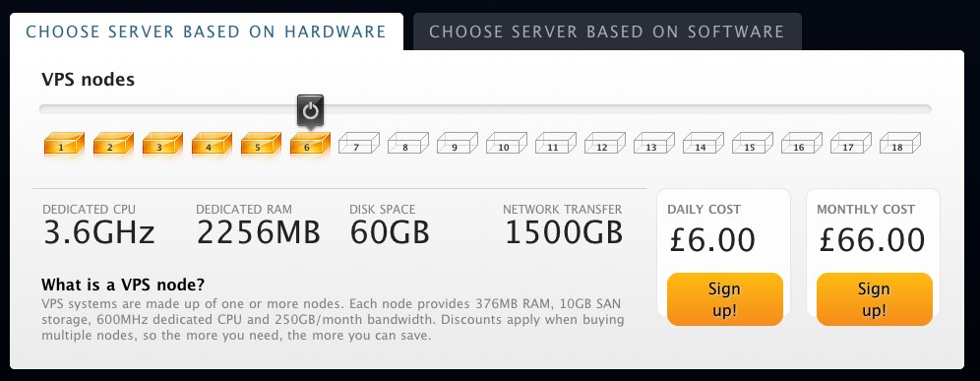Screen dimensions: 980x381
Task: Select VPS node box number 1
Action: click(x=64, y=144)
